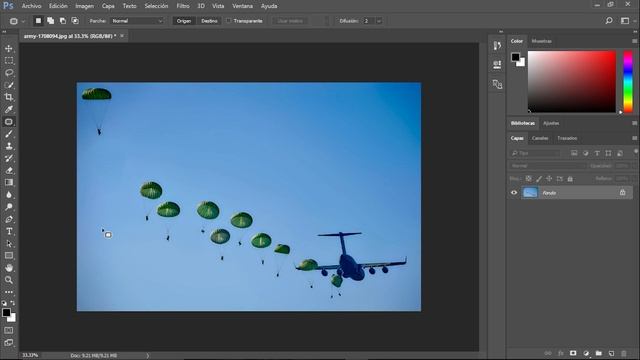Select the Pen tool
This screenshot has width=640, height=360.
[9, 219]
